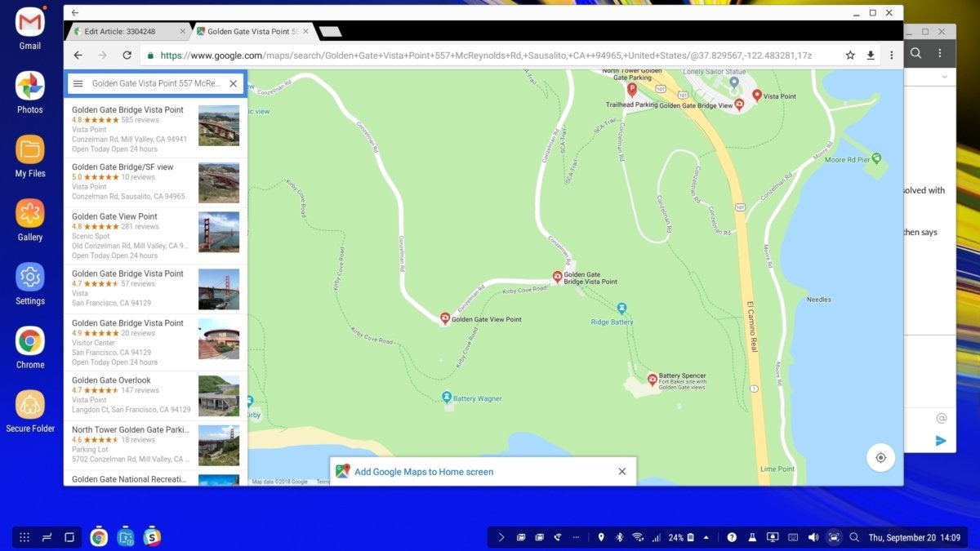Switch to Slack in taskbar
This screenshot has width=980, height=551.
click(x=151, y=537)
